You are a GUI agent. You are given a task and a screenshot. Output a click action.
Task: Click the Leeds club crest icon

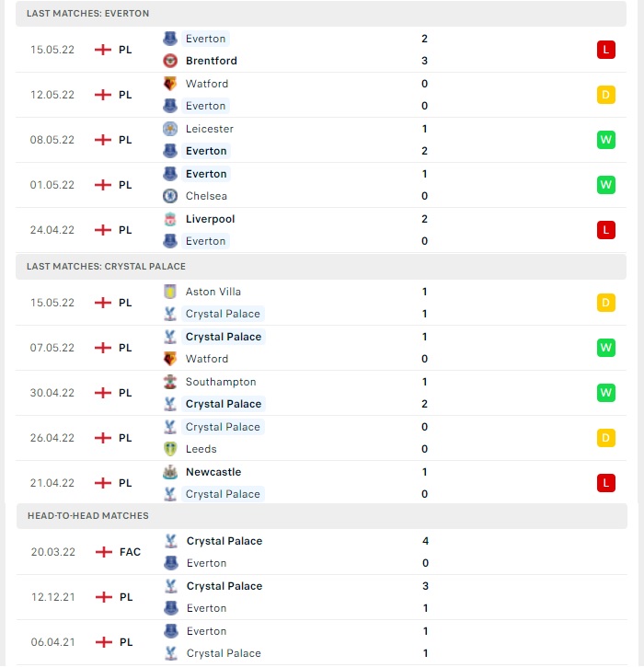click(x=170, y=449)
